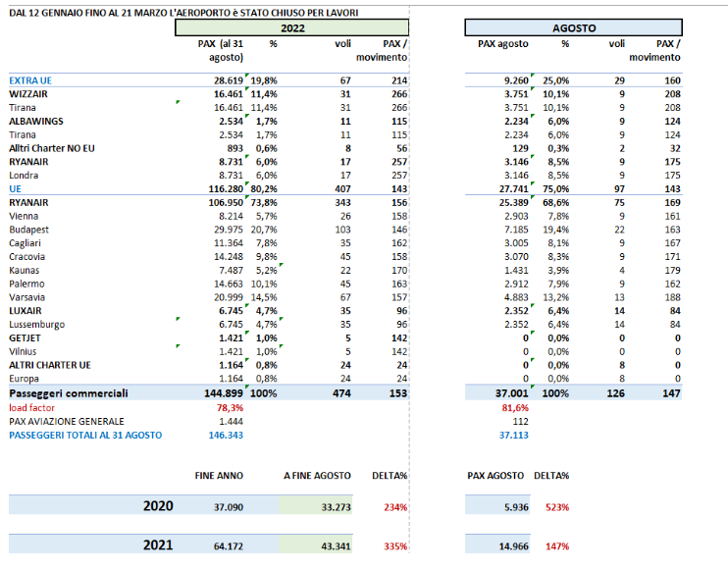Click the FINE ANNO column header

pyautogui.click(x=219, y=475)
